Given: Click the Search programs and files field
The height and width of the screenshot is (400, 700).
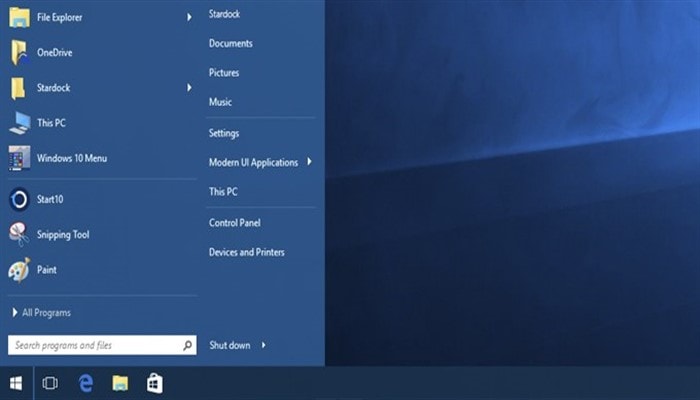Looking at the screenshot, I should point(102,345).
